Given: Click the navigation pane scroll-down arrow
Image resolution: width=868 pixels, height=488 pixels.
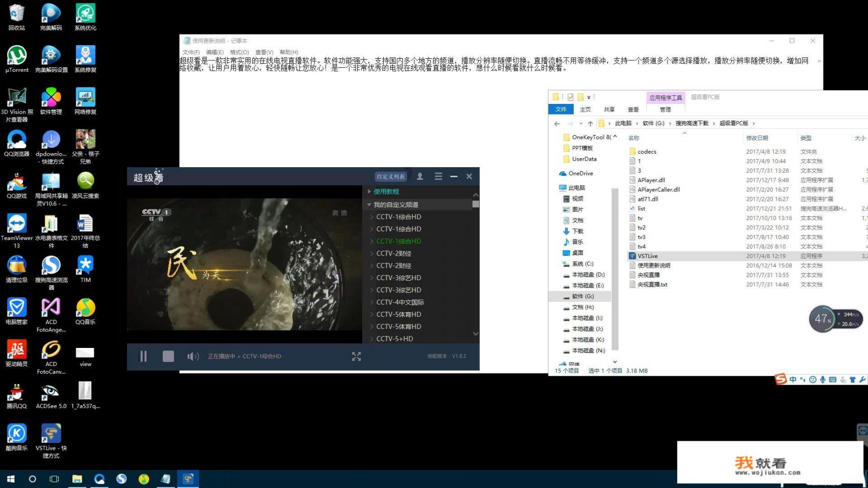Looking at the screenshot, I should pos(615,361).
